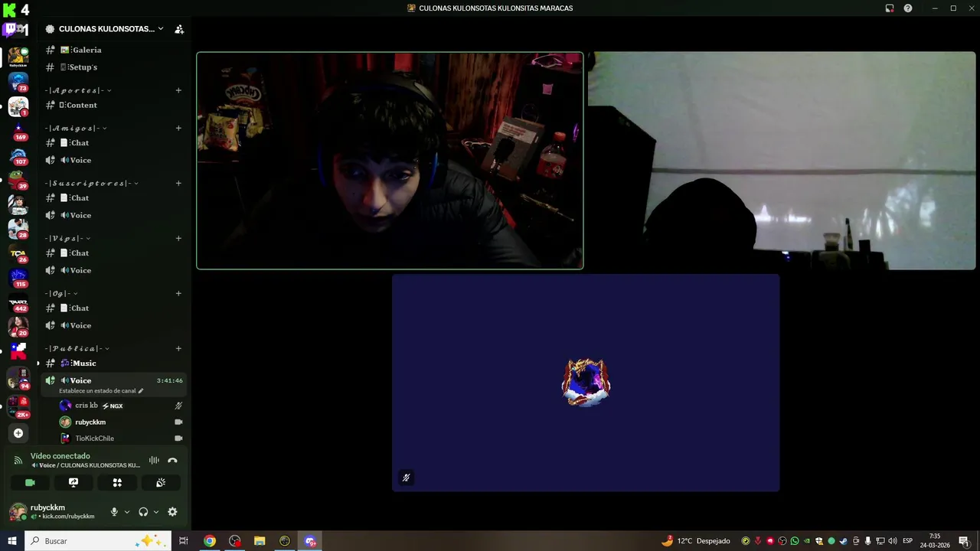
Task: Click Windows search box Buscar
Action: click(x=97, y=541)
